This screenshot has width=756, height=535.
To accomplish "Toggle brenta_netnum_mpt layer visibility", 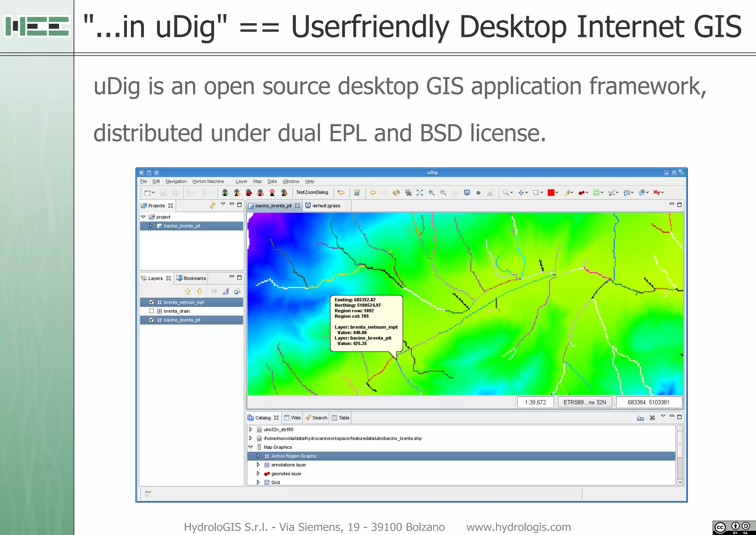I will (x=151, y=302).
